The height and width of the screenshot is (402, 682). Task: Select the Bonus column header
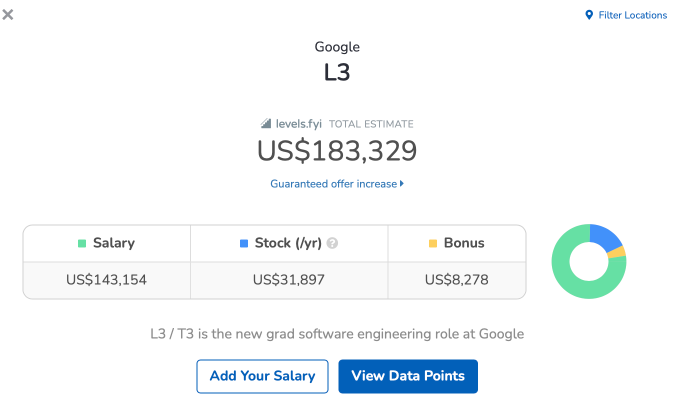click(457, 243)
